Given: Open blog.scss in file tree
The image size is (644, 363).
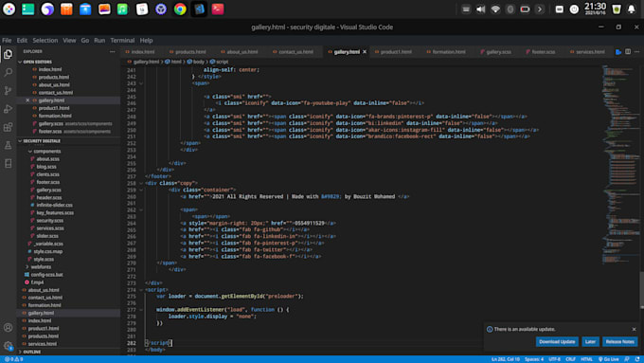Looking at the screenshot, I should tap(46, 167).
